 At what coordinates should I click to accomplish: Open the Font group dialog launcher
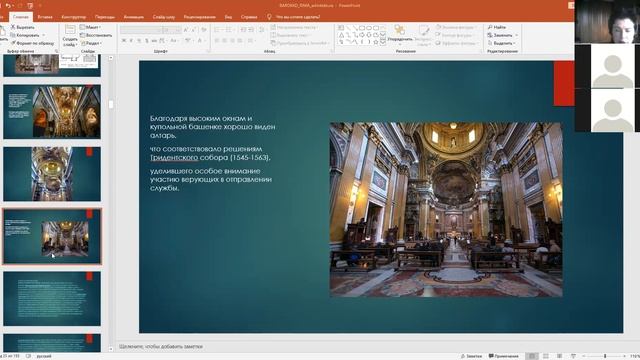[x=208, y=51]
